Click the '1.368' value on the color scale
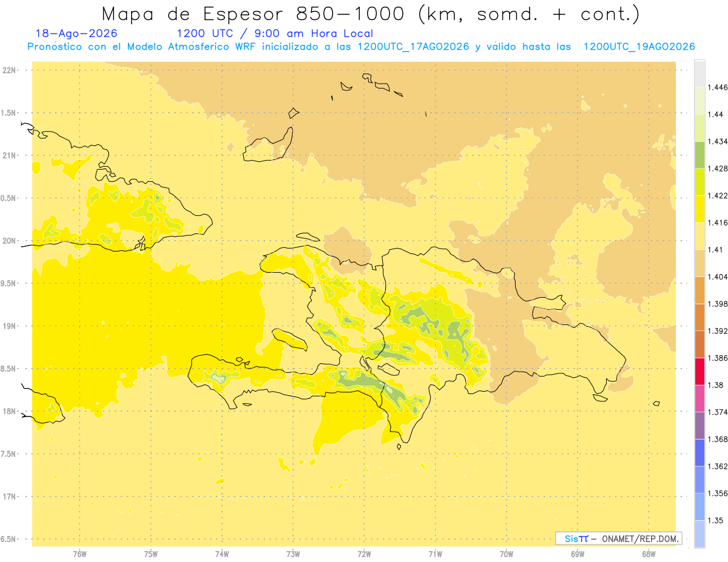Screen dimensions: 728x562 tap(718, 440)
